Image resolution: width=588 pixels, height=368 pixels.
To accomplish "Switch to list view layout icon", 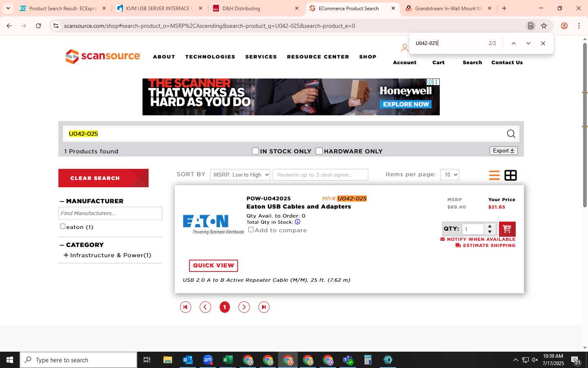I will [x=494, y=175].
